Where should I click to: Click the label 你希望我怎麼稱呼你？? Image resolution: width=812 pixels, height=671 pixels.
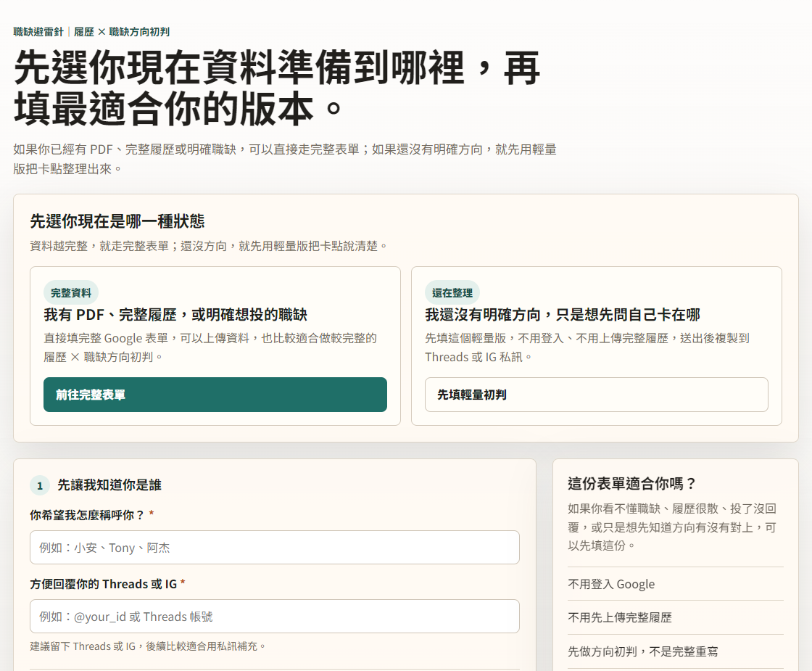[87, 515]
